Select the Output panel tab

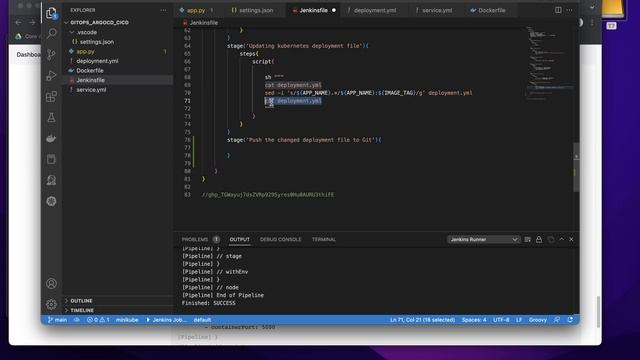click(x=240, y=240)
